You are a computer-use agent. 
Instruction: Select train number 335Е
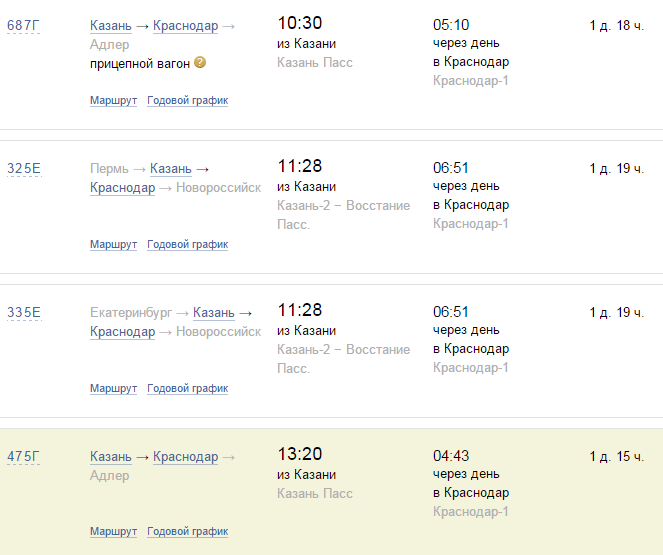23,312
